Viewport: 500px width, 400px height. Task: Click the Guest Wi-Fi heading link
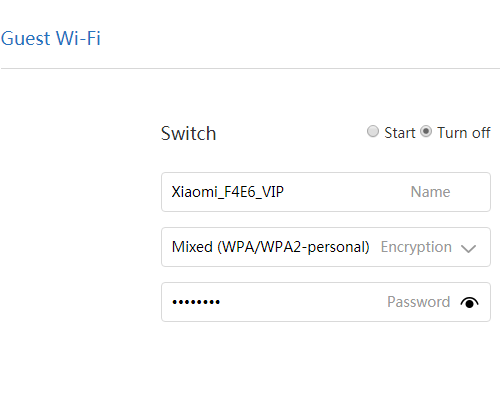[51, 38]
